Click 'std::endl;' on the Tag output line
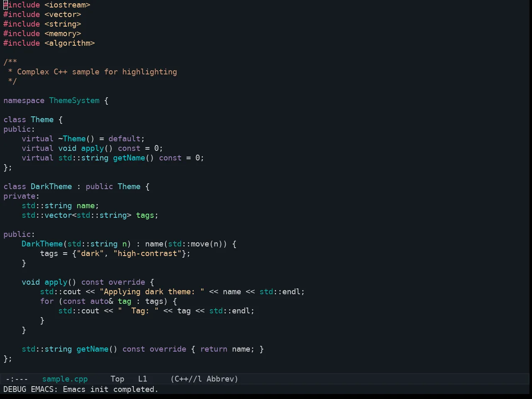532x399 pixels. [x=232, y=311]
